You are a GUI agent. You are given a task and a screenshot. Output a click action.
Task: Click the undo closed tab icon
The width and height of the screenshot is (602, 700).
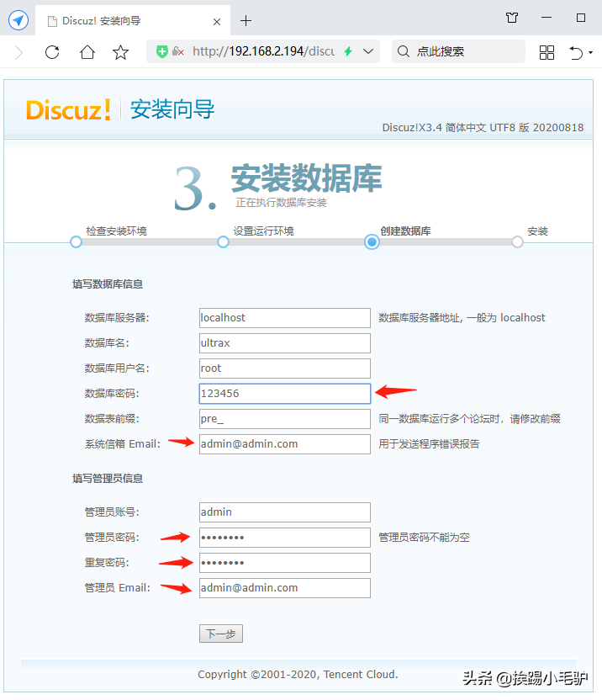pos(576,52)
